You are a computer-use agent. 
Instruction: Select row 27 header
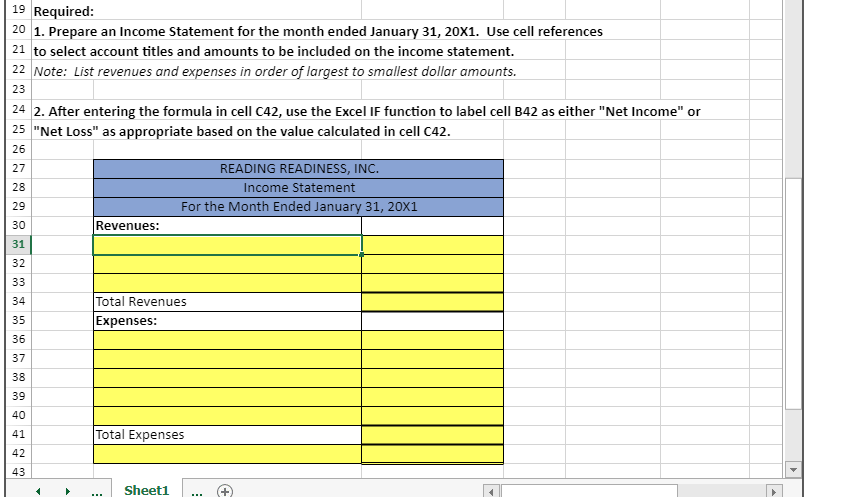pos(18,168)
